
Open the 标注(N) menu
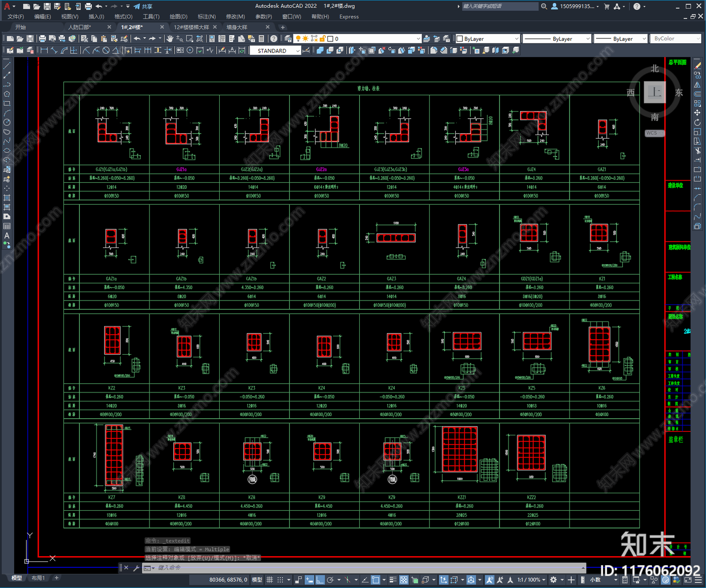click(207, 17)
